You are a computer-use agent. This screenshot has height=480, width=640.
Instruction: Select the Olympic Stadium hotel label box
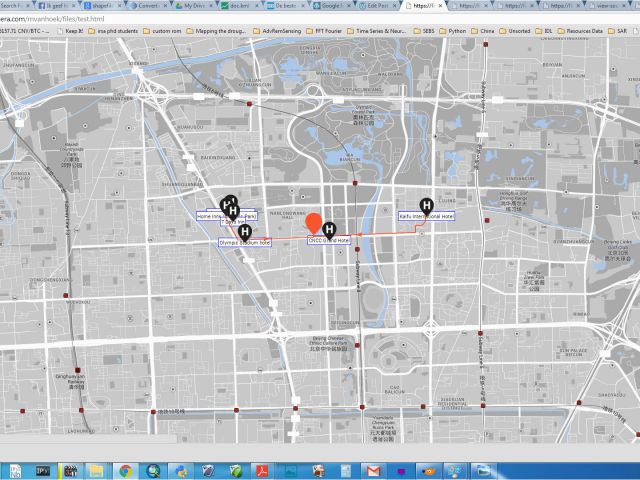[x=245, y=242]
